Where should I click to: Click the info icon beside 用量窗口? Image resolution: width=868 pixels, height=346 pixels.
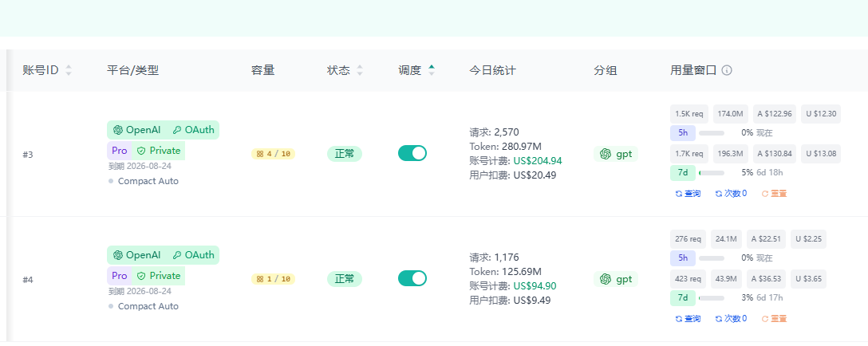coord(727,70)
